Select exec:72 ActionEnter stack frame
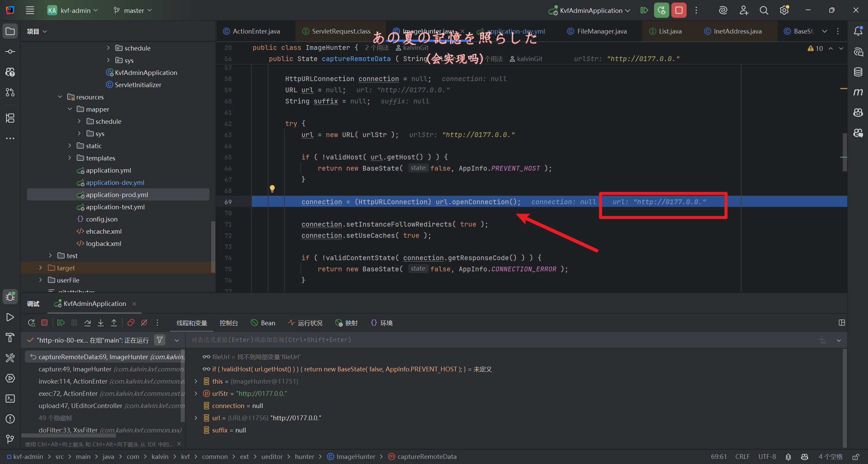868x464 pixels. [x=105, y=393]
